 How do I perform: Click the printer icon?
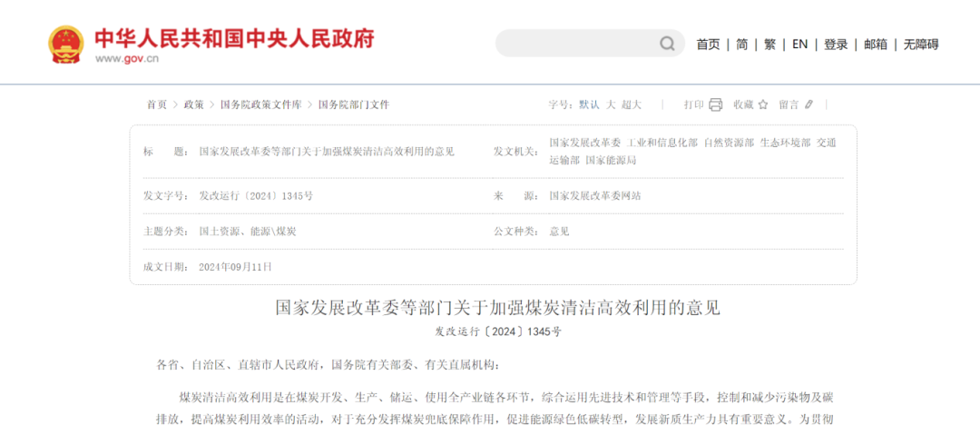[716, 104]
